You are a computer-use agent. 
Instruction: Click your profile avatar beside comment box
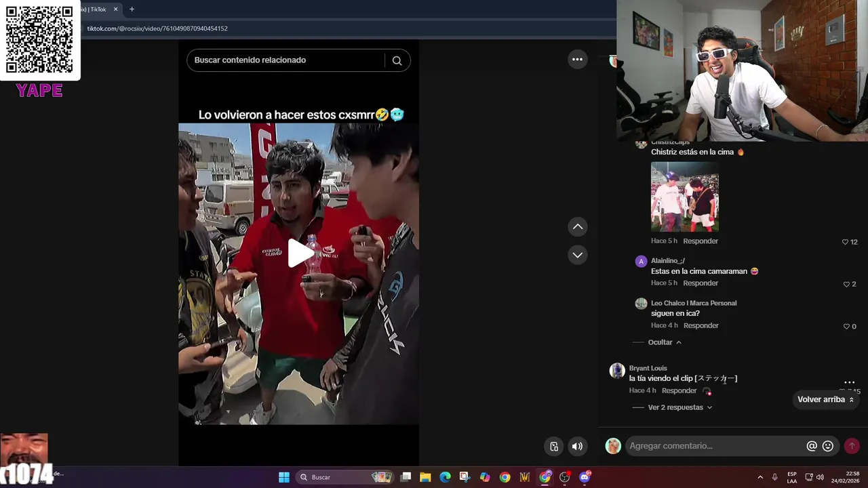(x=613, y=446)
